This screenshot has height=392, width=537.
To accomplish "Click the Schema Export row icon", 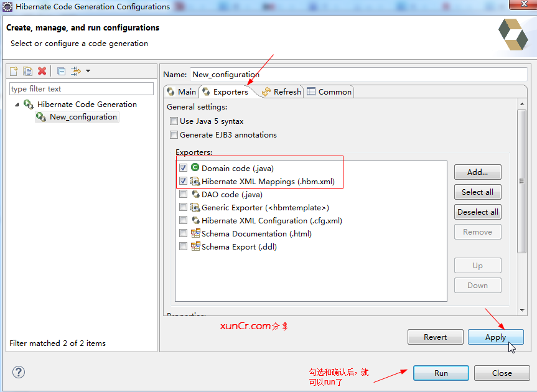I will click(195, 246).
